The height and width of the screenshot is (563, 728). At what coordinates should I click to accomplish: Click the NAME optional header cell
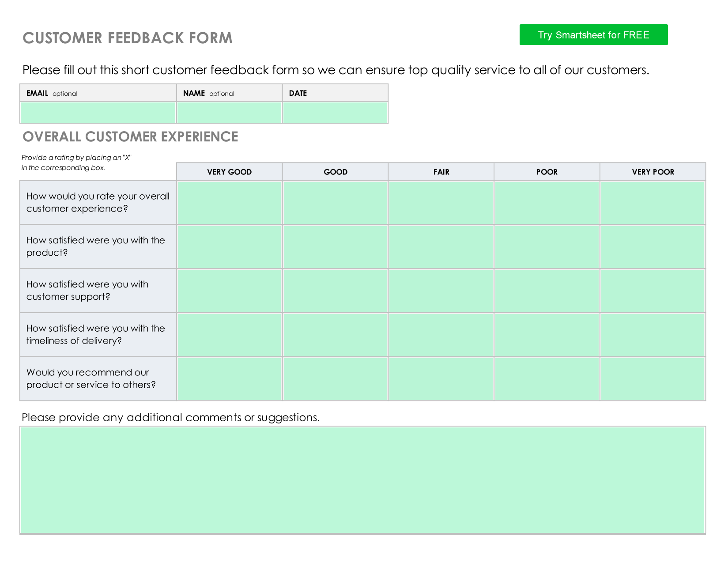[229, 93]
